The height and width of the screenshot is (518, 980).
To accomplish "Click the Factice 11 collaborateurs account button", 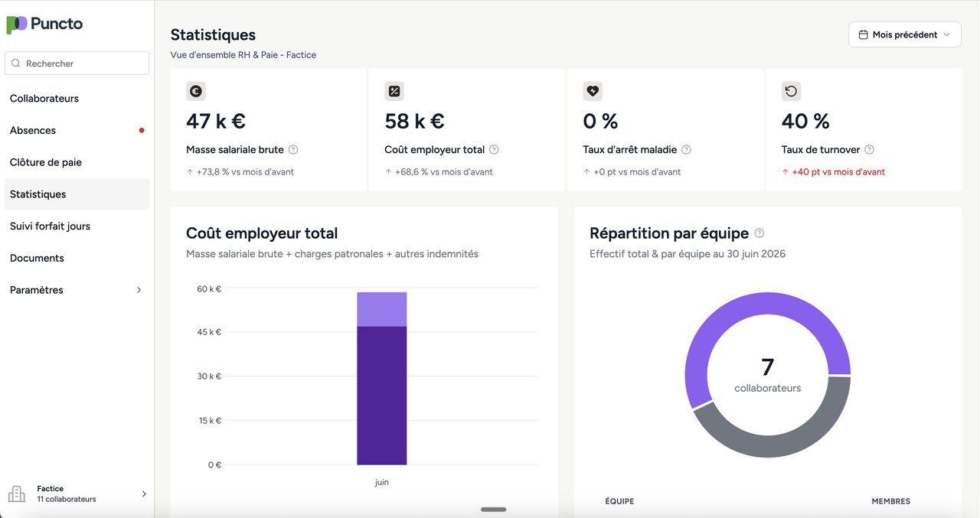I will point(77,494).
